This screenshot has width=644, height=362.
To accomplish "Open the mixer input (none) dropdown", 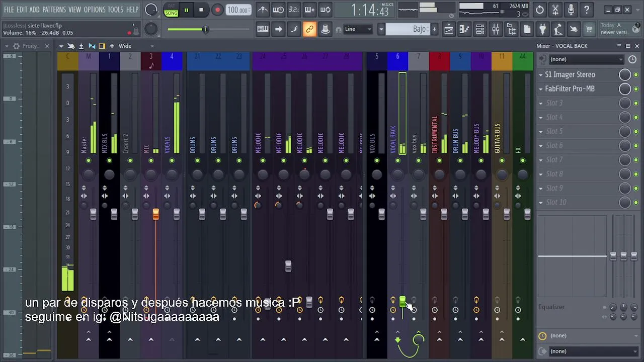I will point(586,59).
